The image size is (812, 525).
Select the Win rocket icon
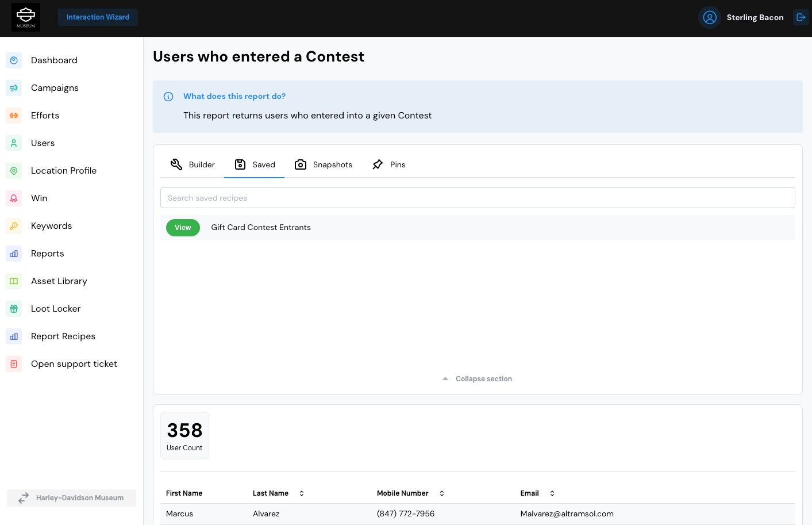pos(14,198)
